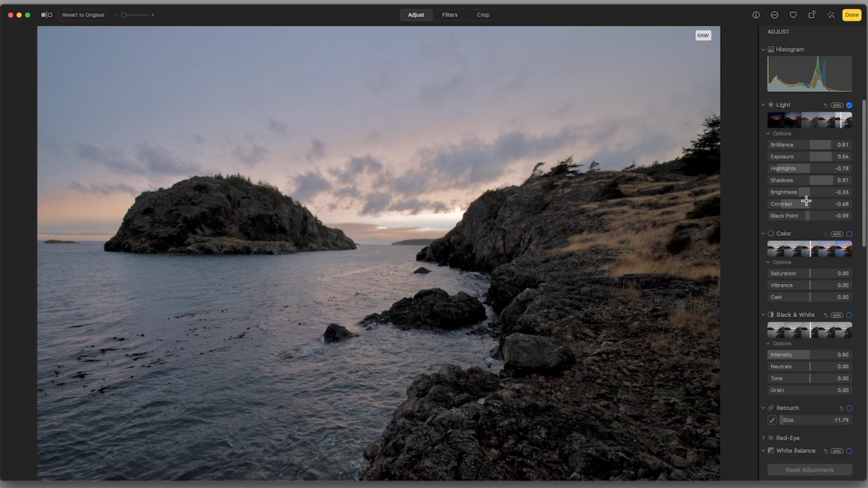Collapse Options under Light
Viewport: 868px width, 488px height.
768,133
